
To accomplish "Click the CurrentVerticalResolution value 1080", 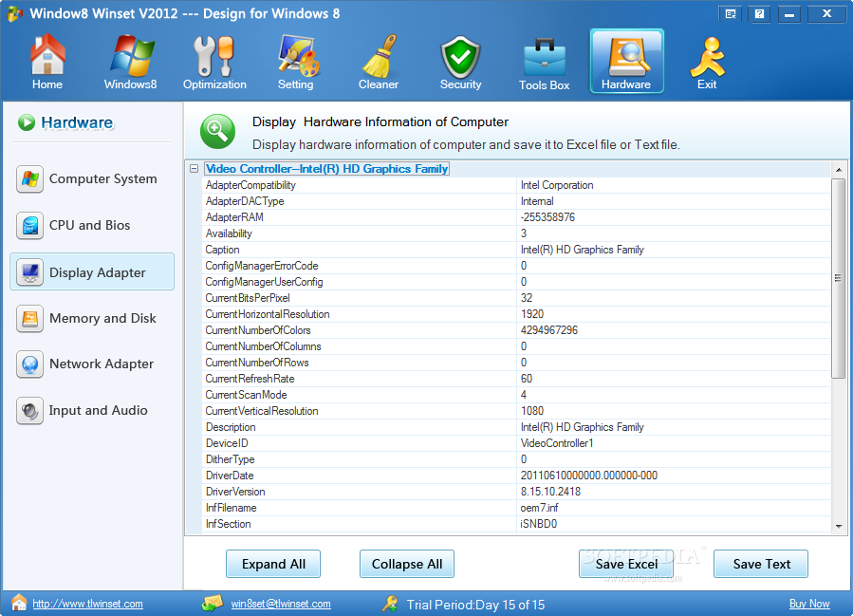I will [532, 411].
